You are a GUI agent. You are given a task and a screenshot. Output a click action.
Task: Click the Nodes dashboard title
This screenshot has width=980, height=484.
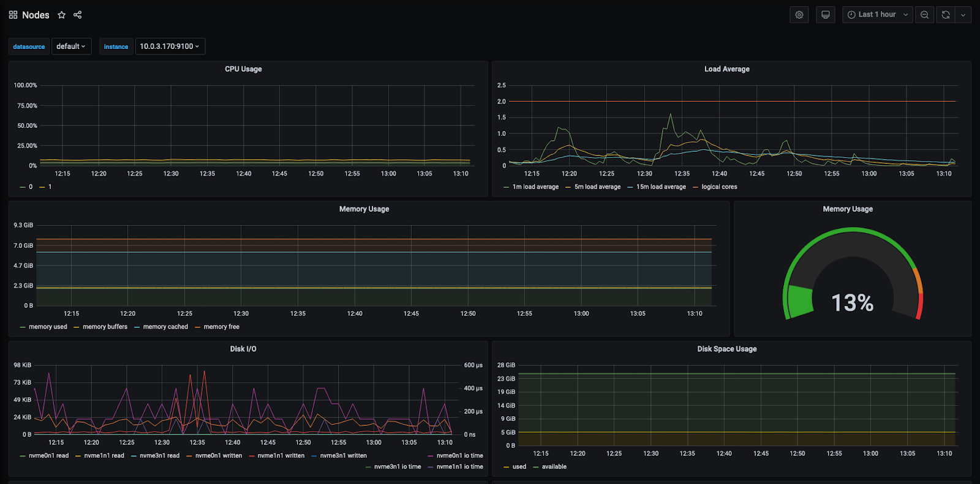36,15
